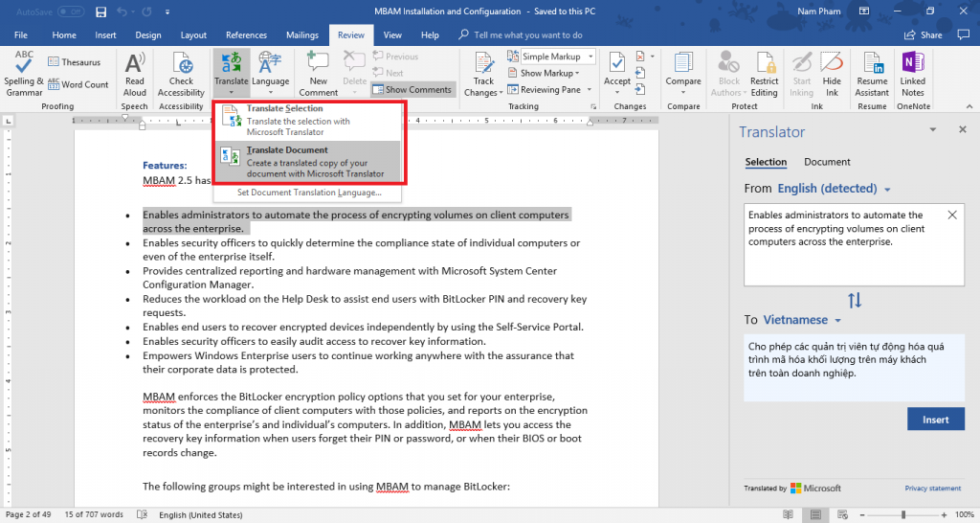The image size is (980, 523).
Task: Click the Translate ribbon button
Action: (x=232, y=74)
